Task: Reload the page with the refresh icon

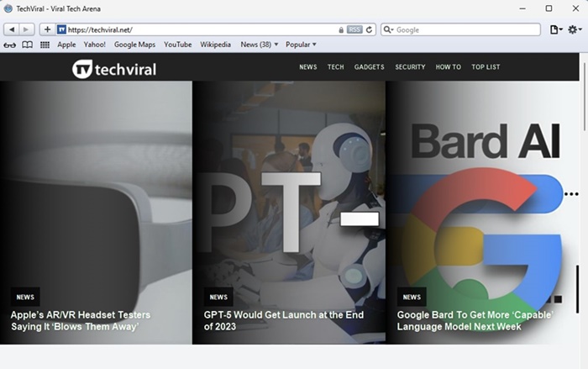Action: pyautogui.click(x=370, y=29)
